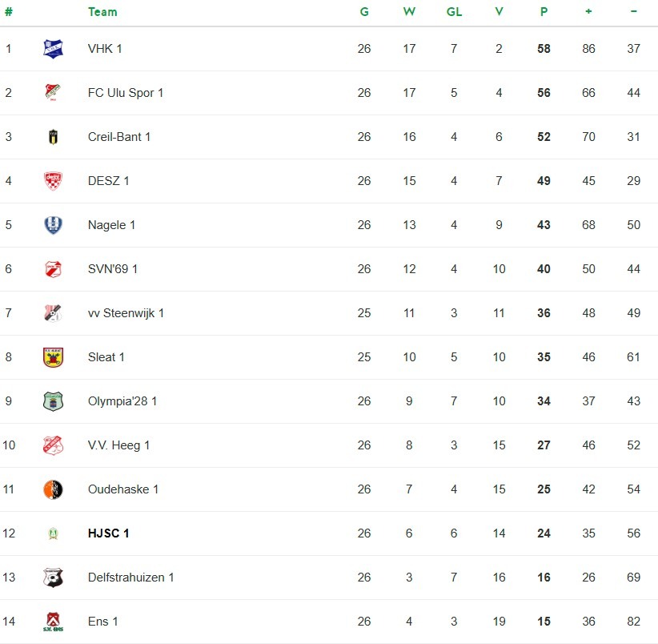
Task: Click the bold HJSC 1 team name
Action: 108,533
